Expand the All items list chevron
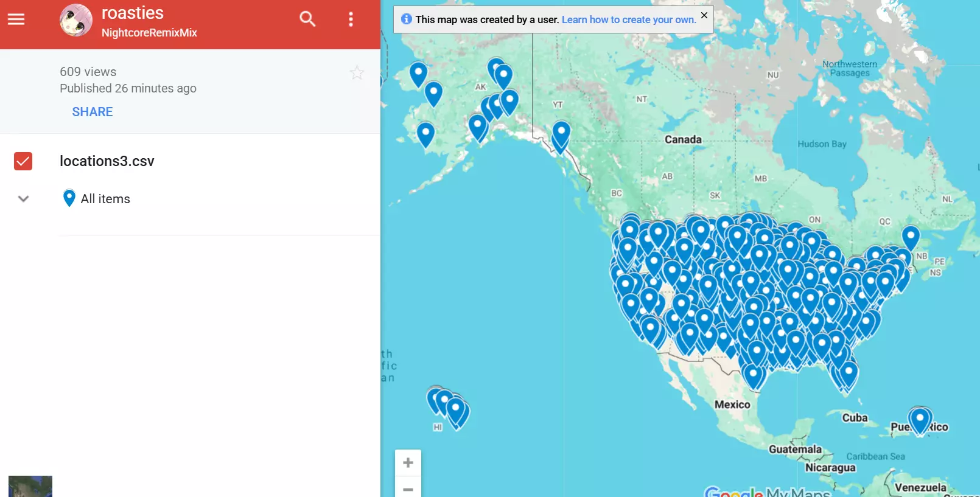The height and width of the screenshot is (497, 980). [24, 199]
